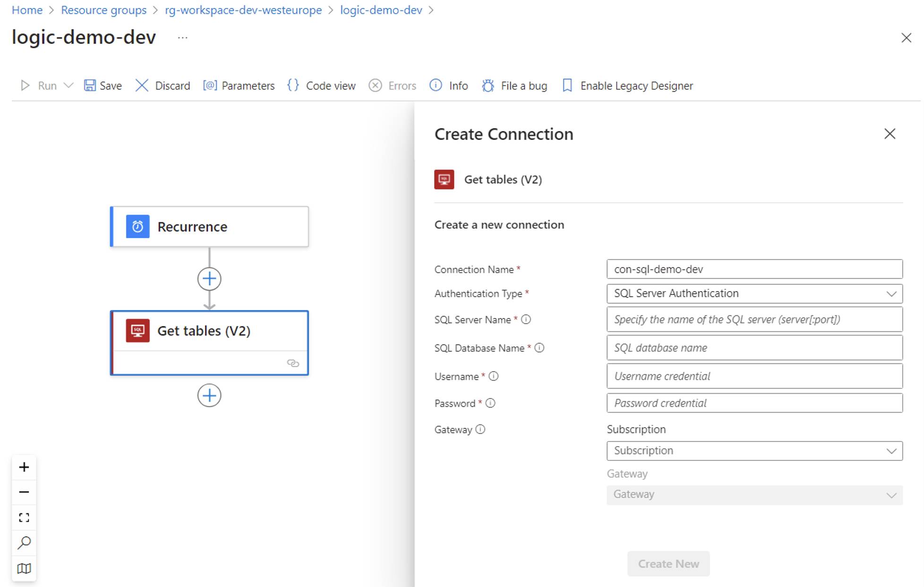
Task: Zoom out on the designer canvas
Action: 24,492
